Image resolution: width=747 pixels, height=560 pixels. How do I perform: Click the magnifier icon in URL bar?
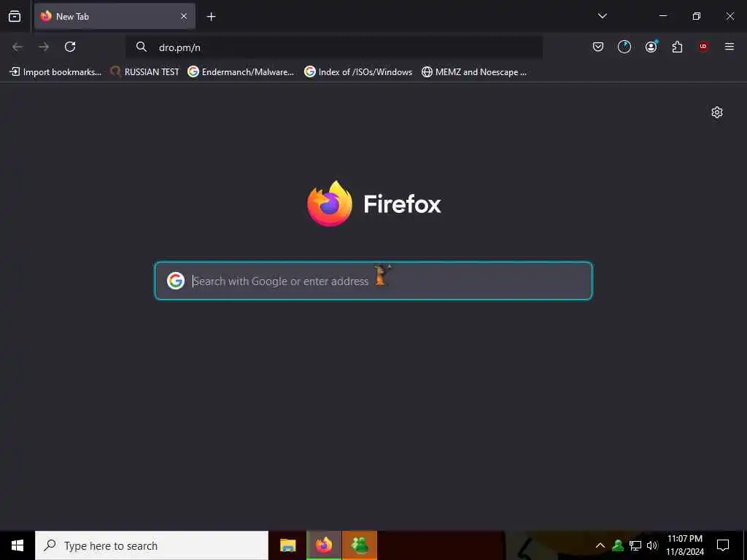tap(141, 47)
